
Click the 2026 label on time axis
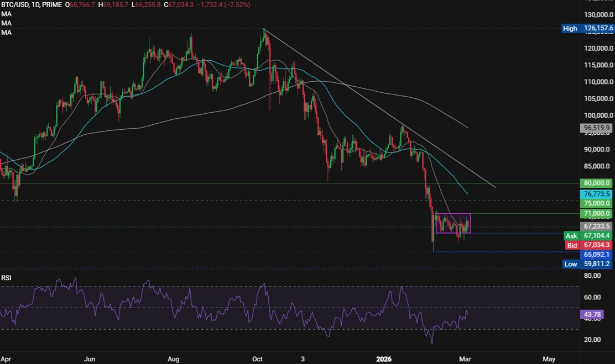[x=383, y=359]
